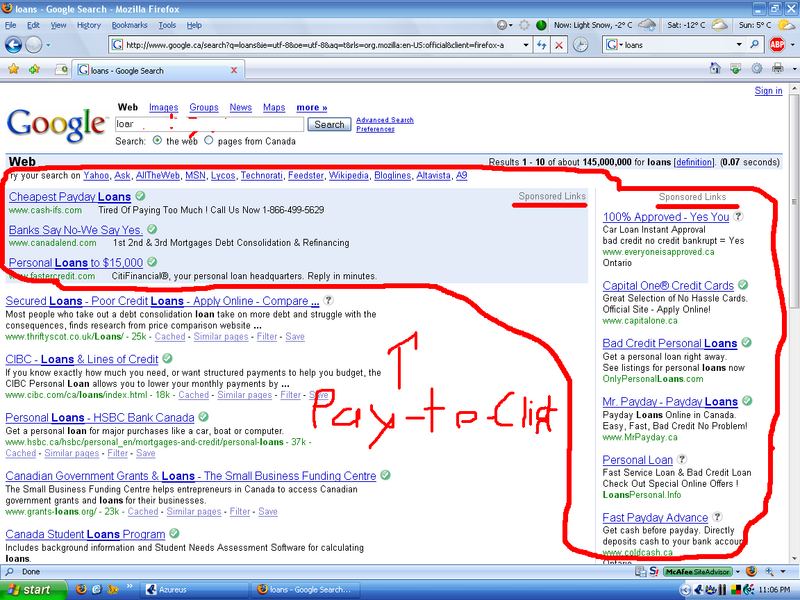Image resolution: width=800 pixels, height=600 pixels.
Task: Click the Windows start button
Action: (33, 590)
